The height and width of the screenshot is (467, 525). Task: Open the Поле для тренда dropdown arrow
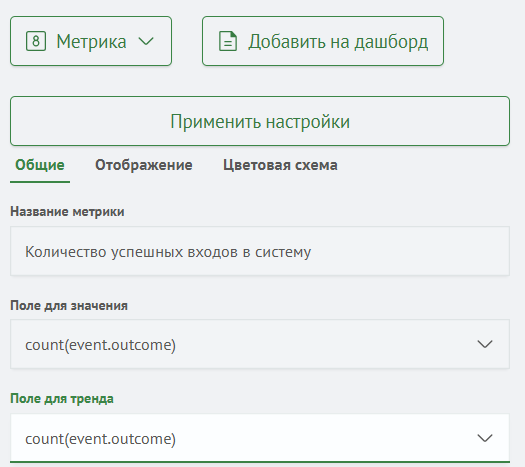485,438
